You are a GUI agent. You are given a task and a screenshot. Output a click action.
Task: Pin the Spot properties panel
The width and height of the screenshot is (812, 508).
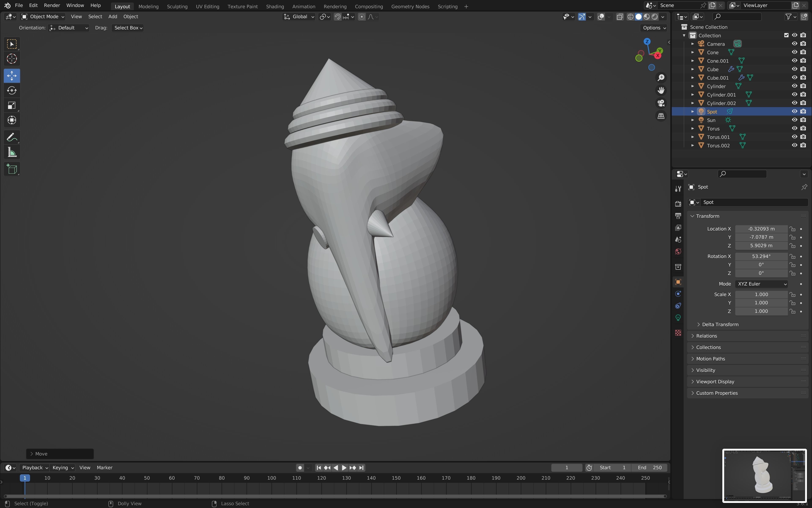click(804, 187)
